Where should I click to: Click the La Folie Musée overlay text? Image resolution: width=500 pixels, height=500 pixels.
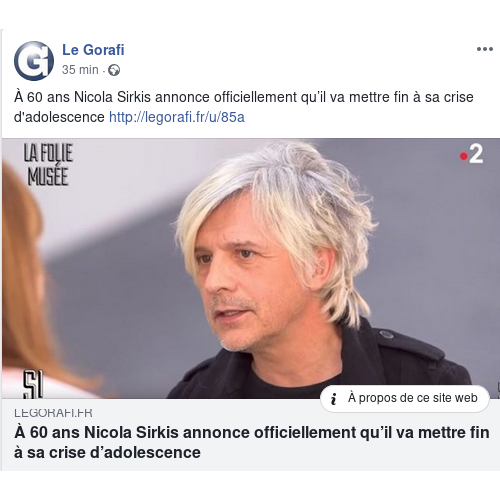coord(48,164)
